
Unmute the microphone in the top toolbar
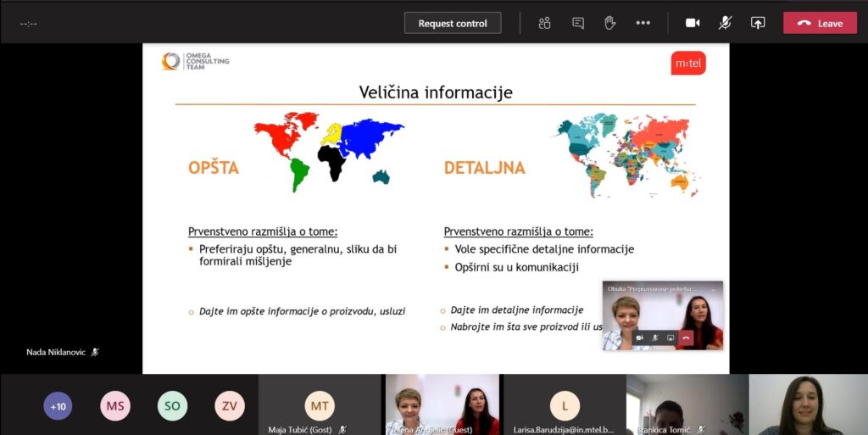pyautogui.click(x=725, y=23)
